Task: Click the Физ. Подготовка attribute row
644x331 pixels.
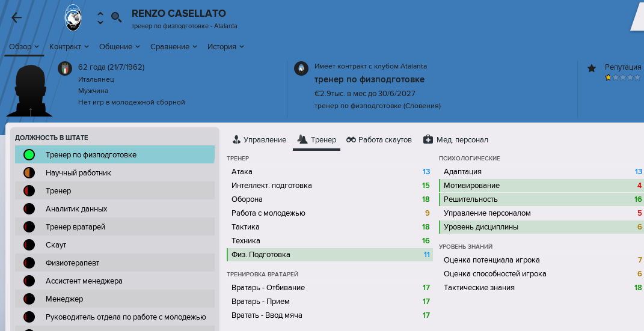Action: click(x=330, y=255)
